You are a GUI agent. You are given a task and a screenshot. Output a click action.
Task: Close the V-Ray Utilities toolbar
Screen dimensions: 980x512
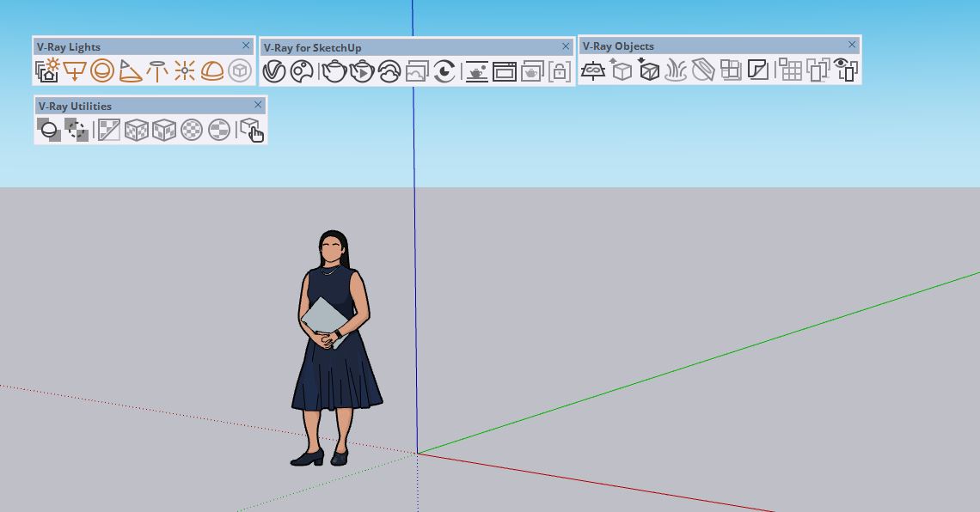tap(258, 105)
